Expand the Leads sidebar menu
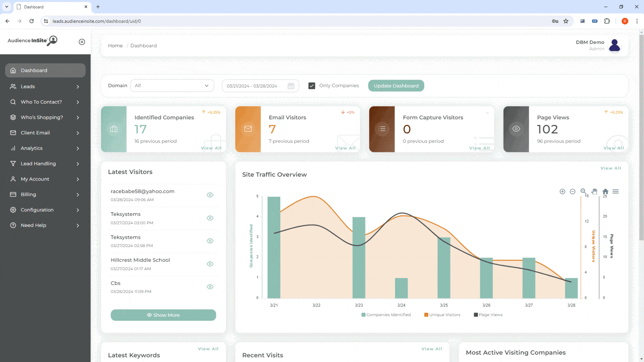Viewport: 644px width, 362px height. tap(45, 87)
